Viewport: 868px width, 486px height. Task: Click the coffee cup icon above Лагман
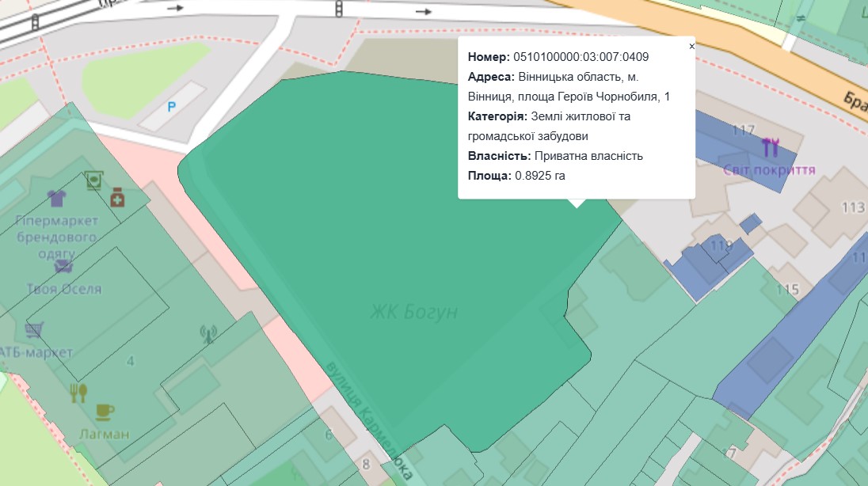click(x=105, y=412)
